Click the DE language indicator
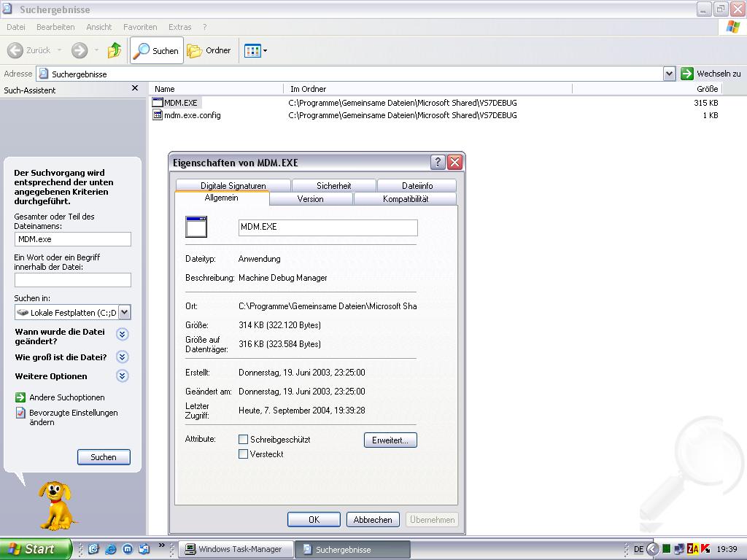This screenshot has height=560, width=747. click(x=638, y=549)
